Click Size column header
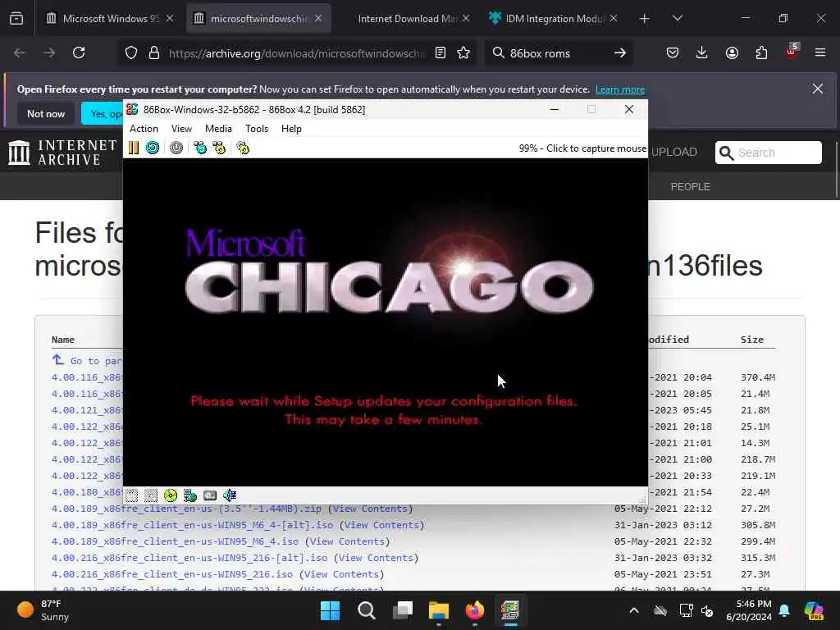Image resolution: width=840 pixels, height=630 pixels. pyautogui.click(x=751, y=340)
